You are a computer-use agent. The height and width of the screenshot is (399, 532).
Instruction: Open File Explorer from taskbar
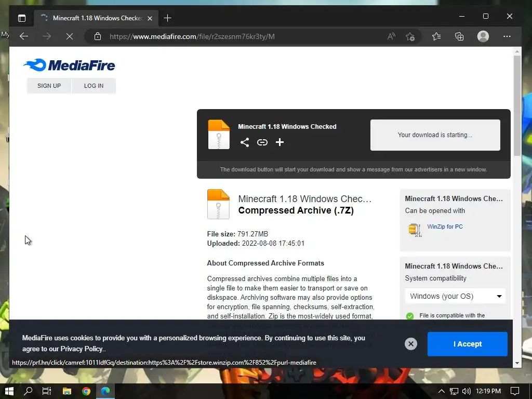point(67,391)
